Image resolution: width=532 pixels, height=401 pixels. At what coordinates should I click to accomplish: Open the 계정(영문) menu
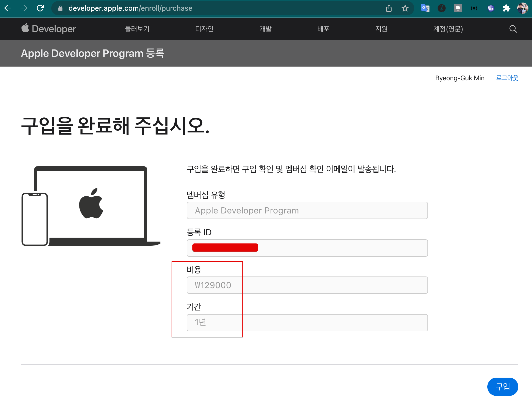pos(448,29)
